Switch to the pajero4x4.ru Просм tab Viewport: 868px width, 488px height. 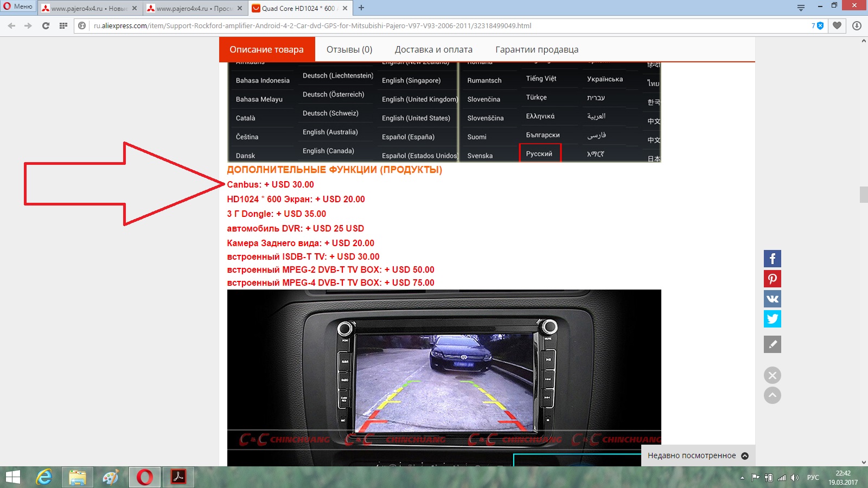click(195, 8)
